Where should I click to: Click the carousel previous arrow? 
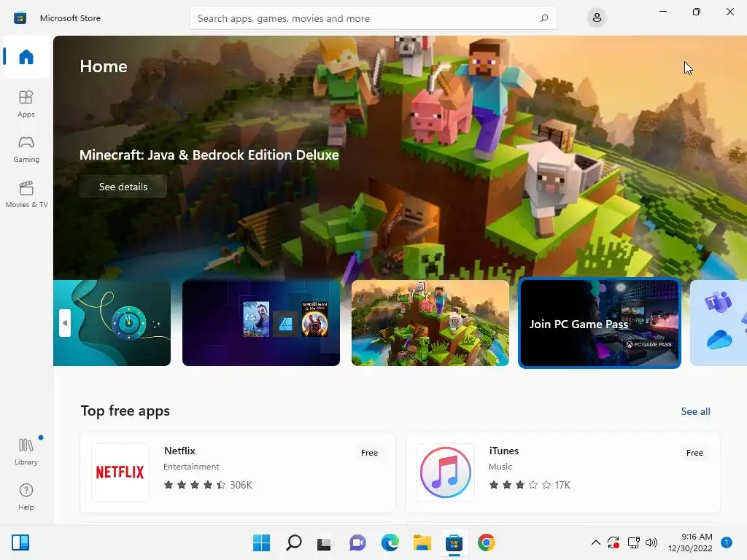pos(65,323)
